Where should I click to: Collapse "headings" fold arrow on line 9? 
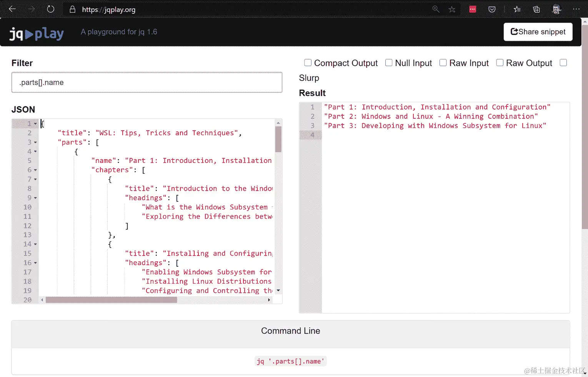pyautogui.click(x=35, y=198)
